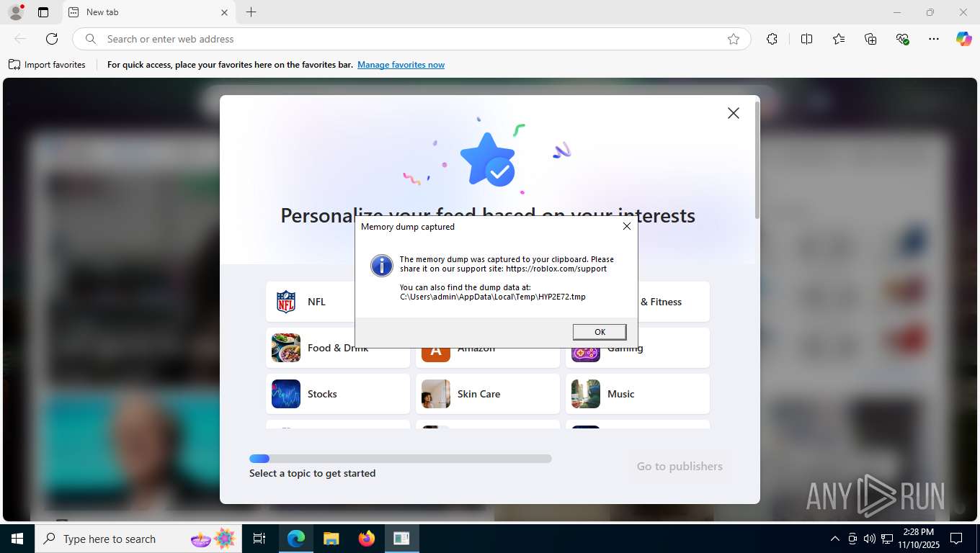980x553 pixels.
Task: Close the Memory dump captured dialog
Action: pos(626,226)
